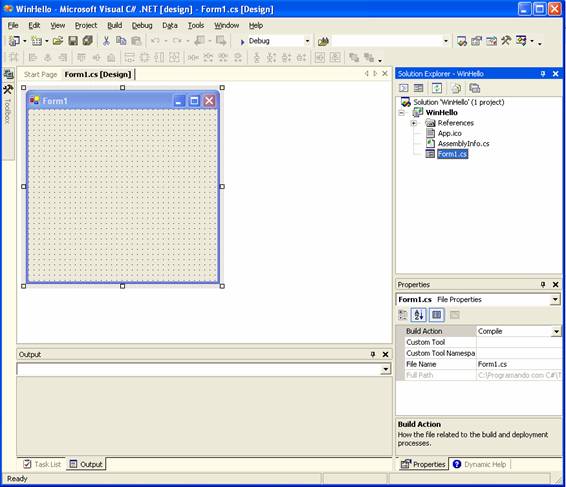This screenshot has height=487, width=566.
Task: Click Properties icon in Solution Explorer toolbar
Action: tap(474, 88)
